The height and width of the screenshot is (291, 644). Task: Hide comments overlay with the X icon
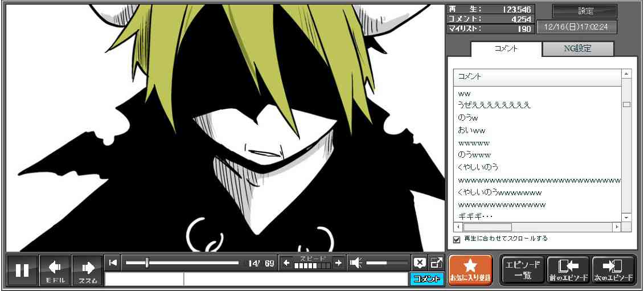pyautogui.click(x=420, y=263)
